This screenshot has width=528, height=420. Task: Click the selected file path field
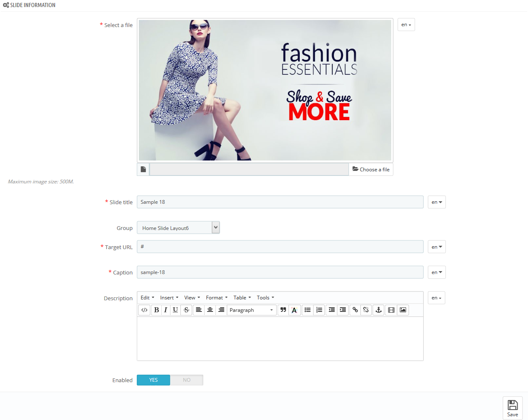(x=249, y=169)
